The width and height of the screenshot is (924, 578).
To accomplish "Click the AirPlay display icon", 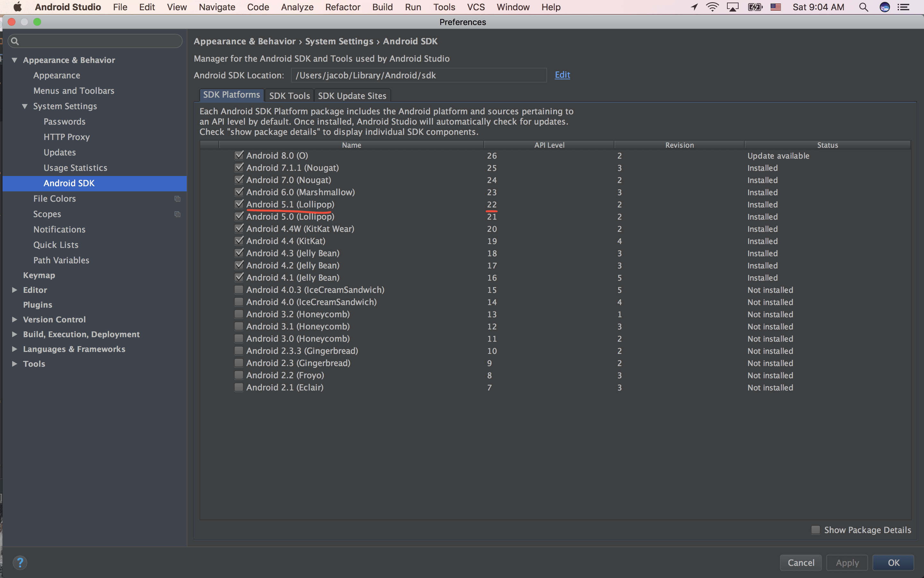I will (733, 7).
